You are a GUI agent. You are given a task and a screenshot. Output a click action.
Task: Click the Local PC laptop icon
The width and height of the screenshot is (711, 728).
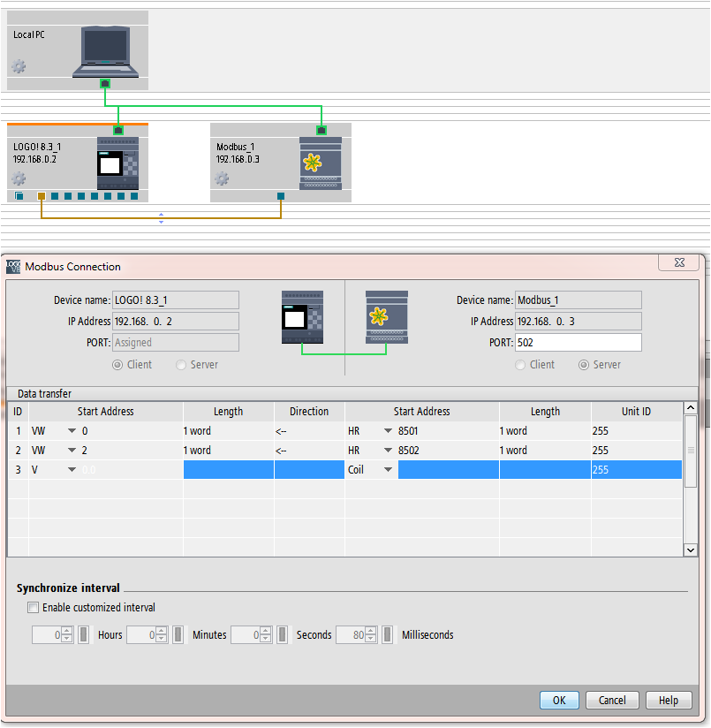click(x=105, y=50)
